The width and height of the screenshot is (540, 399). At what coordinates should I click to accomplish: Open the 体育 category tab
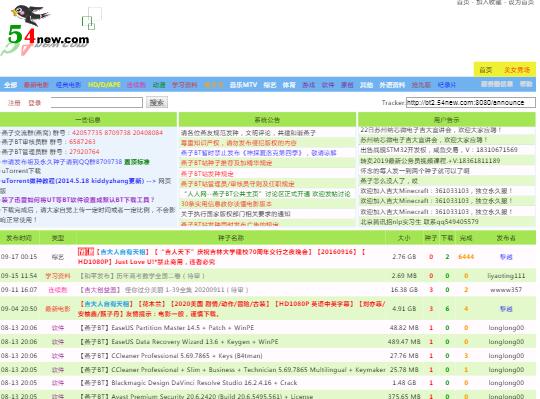click(x=289, y=85)
